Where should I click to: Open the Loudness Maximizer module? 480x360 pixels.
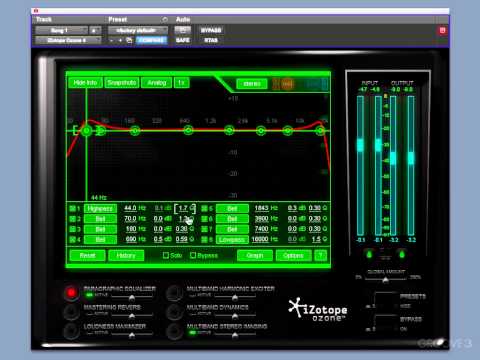click(x=71, y=331)
